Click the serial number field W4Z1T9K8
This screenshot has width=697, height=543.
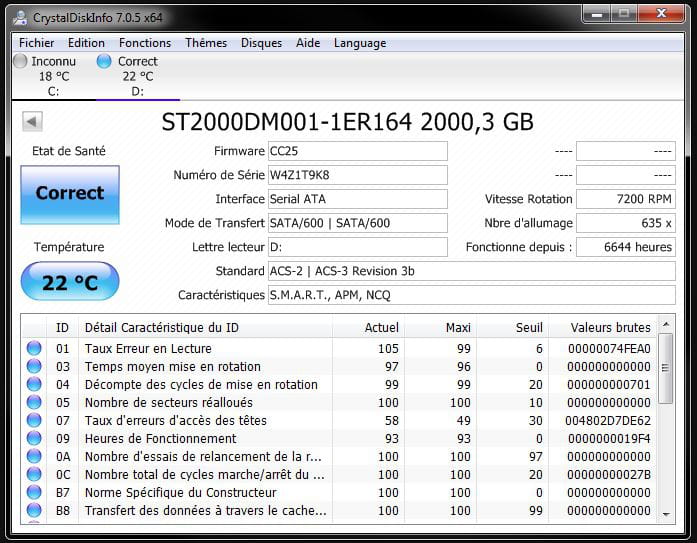[357, 175]
